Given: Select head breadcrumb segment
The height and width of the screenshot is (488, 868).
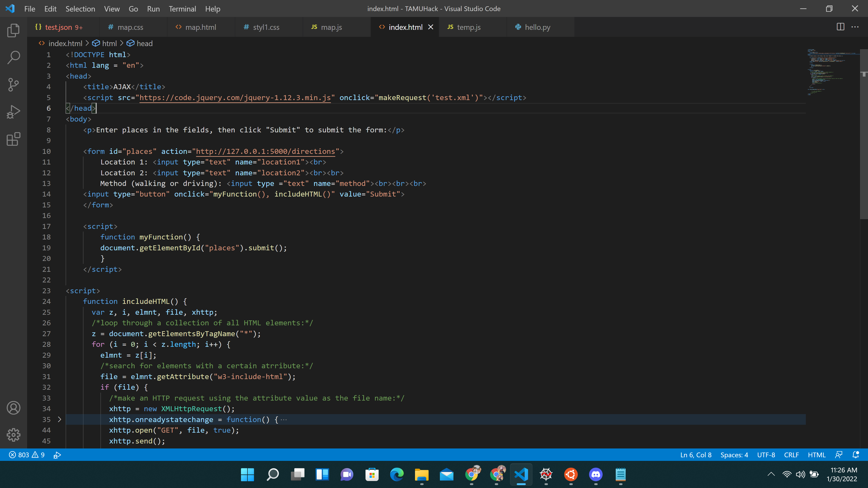Looking at the screenshot, I should click(x=144, y=43).
